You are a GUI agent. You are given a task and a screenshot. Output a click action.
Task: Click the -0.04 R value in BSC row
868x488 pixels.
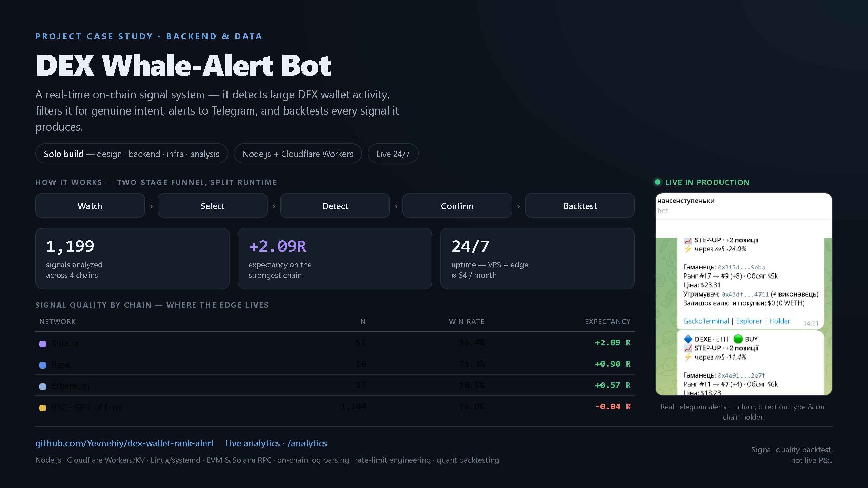coord(613,407)
